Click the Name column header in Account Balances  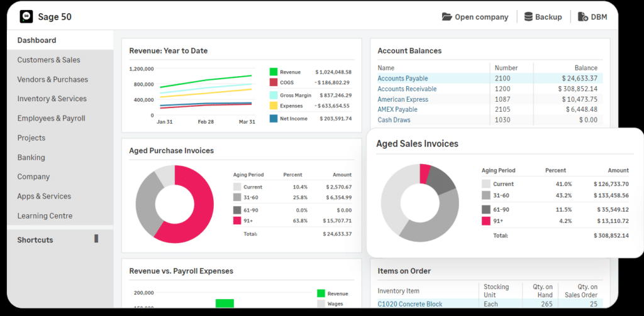(x=386, y=68)
